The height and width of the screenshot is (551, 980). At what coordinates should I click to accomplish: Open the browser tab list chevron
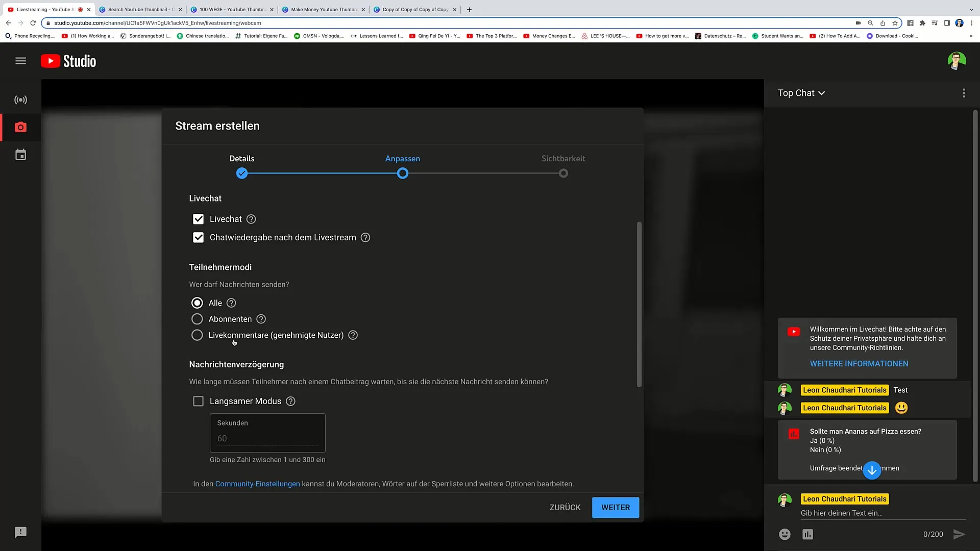tap(971, 9)
